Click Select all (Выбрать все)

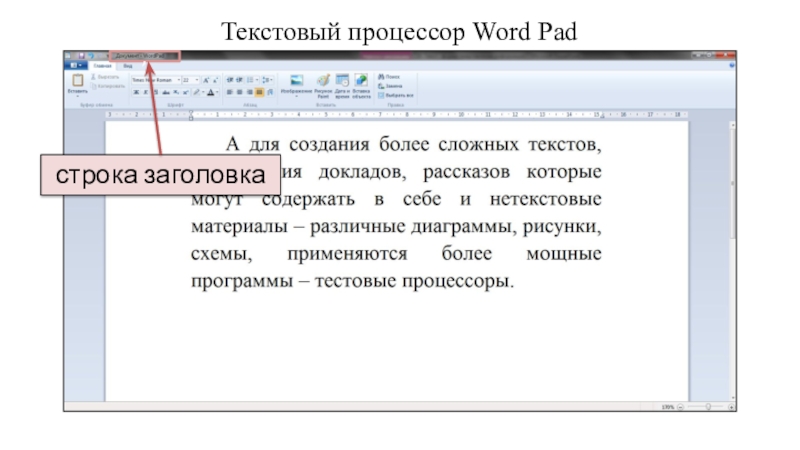pos(396,95)
